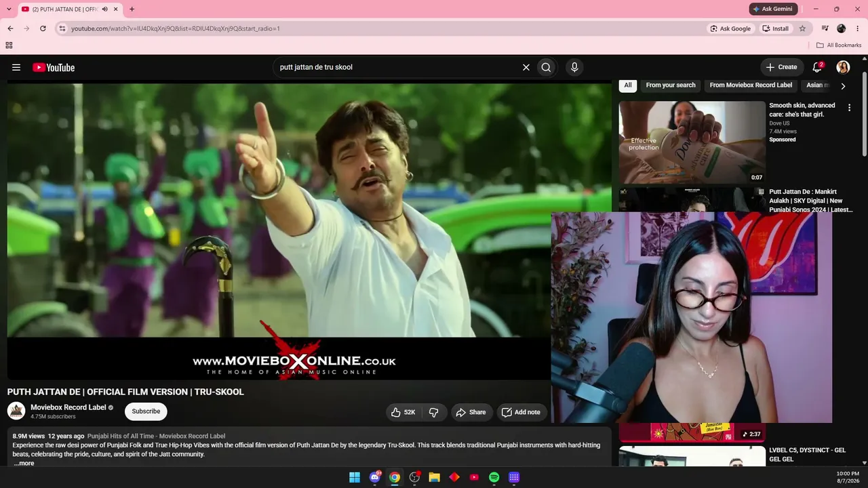Open YouTube notifications bell
This screenshot has height=488, width=868.
click(817, 67)
